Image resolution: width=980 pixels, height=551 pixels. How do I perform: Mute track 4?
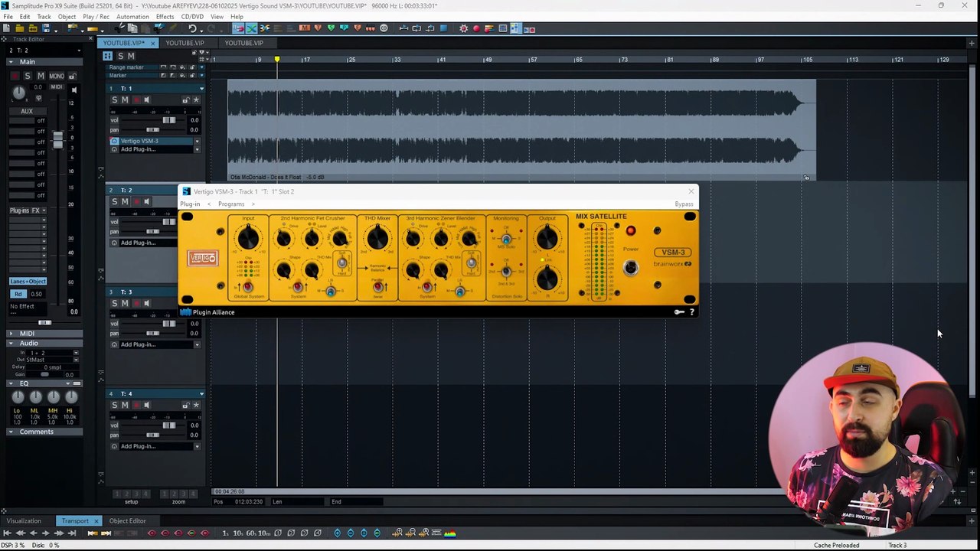(x=124, y=405)
